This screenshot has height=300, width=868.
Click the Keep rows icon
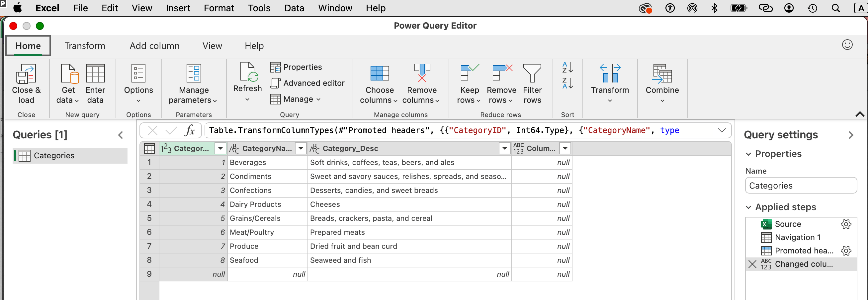tap(470, 73)
